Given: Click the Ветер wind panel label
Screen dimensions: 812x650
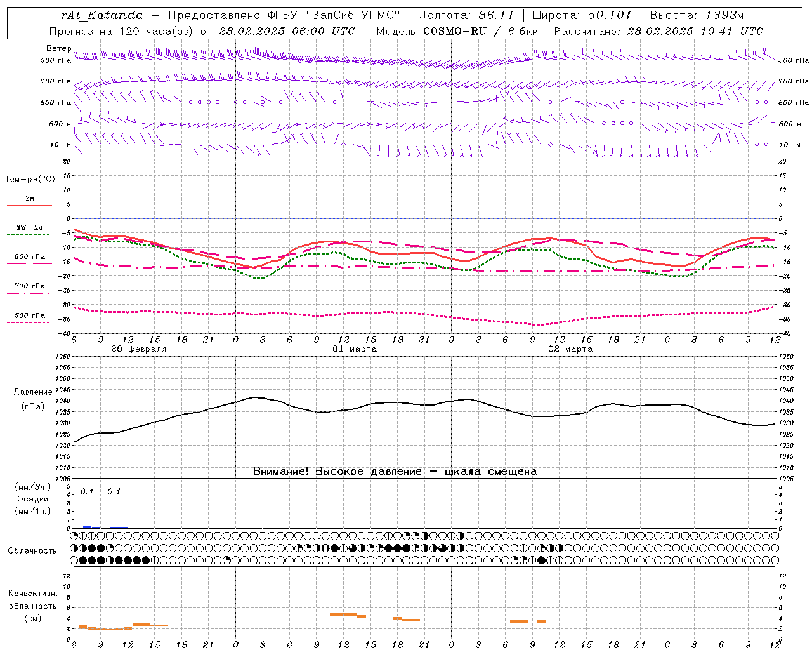Looking at the screenshot, I should [x=58, y=48].
